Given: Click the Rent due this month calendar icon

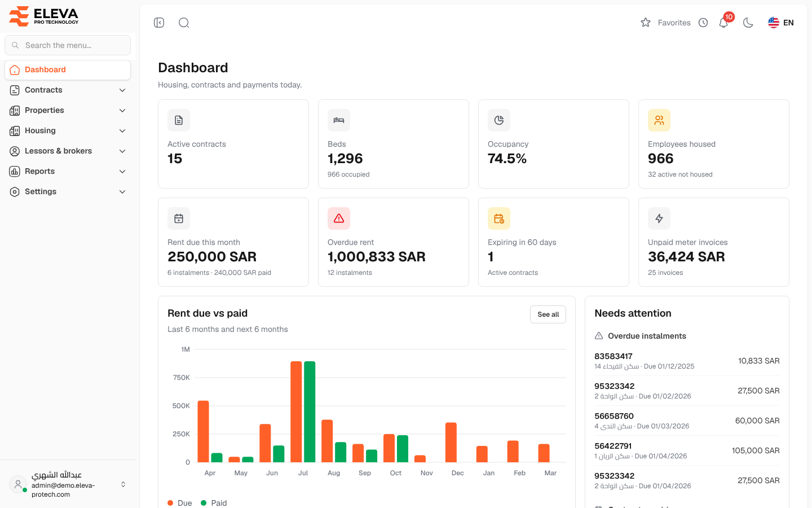Looking at the screenshot, I should coord(179,218).
